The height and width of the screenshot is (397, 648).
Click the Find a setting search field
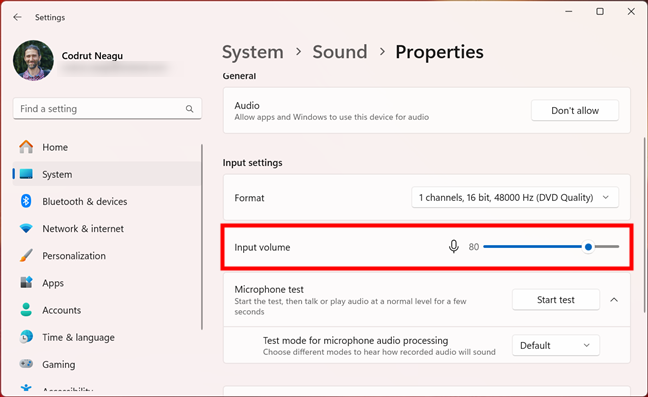[x=107, y=109]
